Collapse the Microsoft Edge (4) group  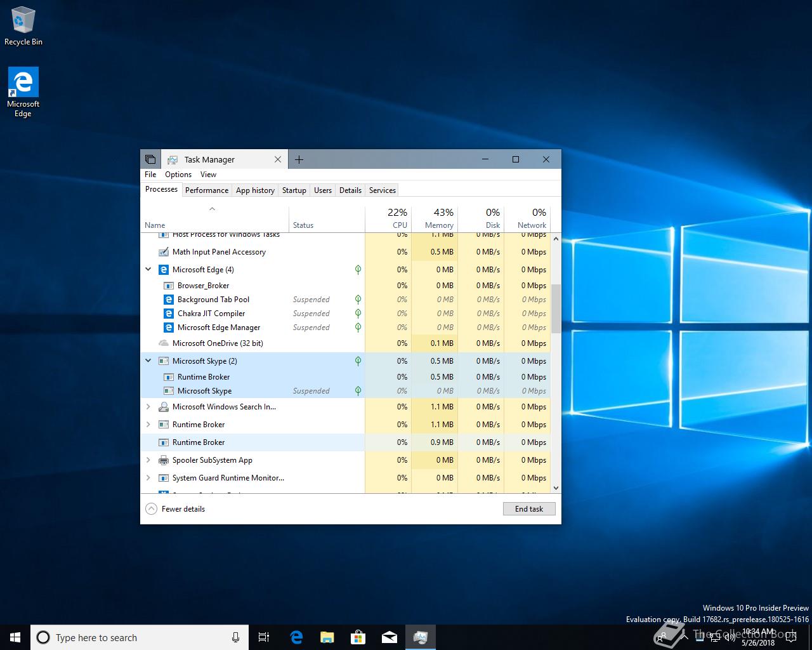tap(148, 270)
